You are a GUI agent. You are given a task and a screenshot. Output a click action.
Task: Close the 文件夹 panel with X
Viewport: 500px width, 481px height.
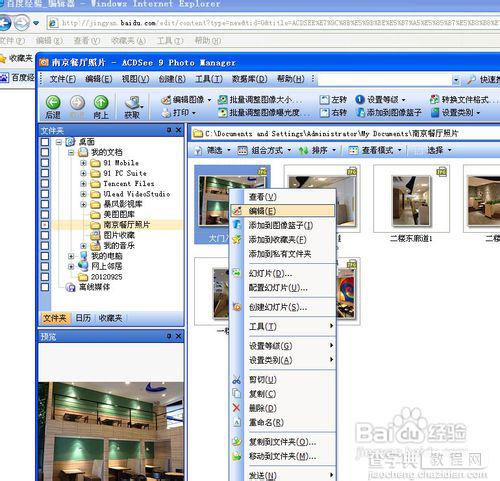pyautogui.click(x=179, y=130)
